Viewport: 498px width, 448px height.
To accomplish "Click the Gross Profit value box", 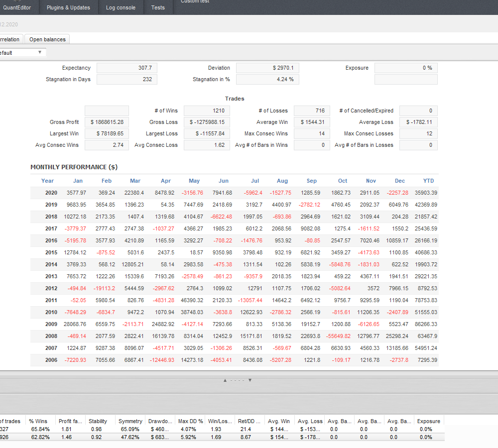I will coord(107,122).
